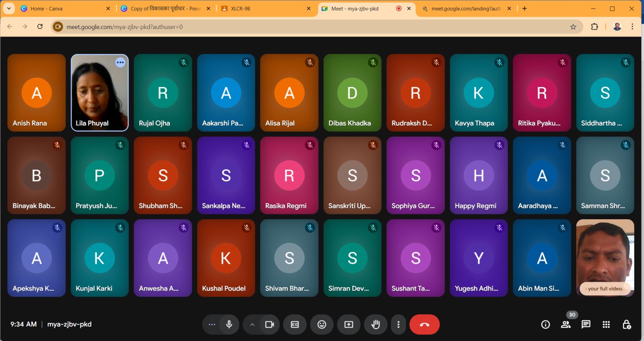Viewport: 644px width, 341px height.
Task: Click the Abin Man Si... name label
Action: 539,288
